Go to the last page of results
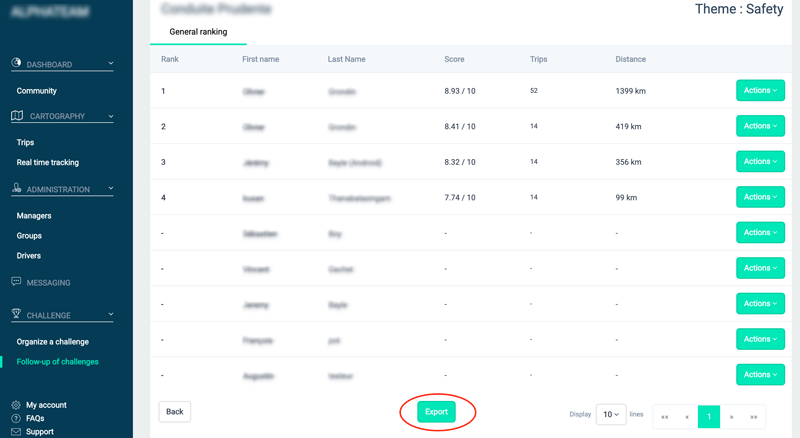The height and width of the screenshot is (438, 800). point(753,416)
